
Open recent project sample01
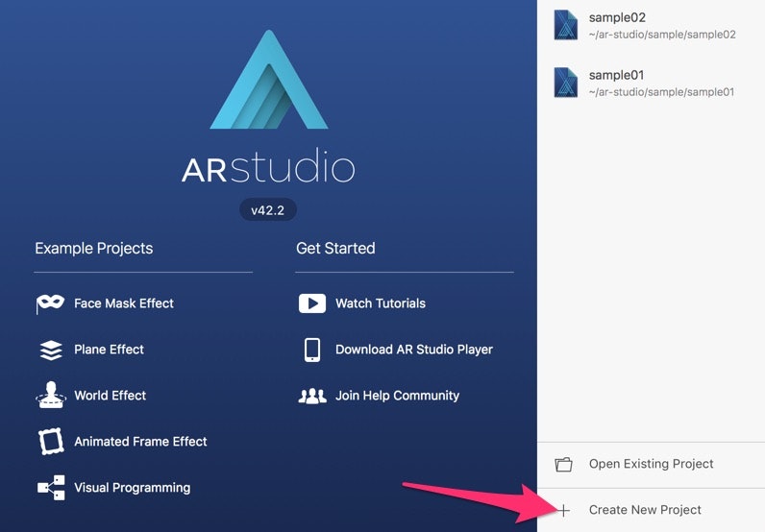tap(616, 75)
